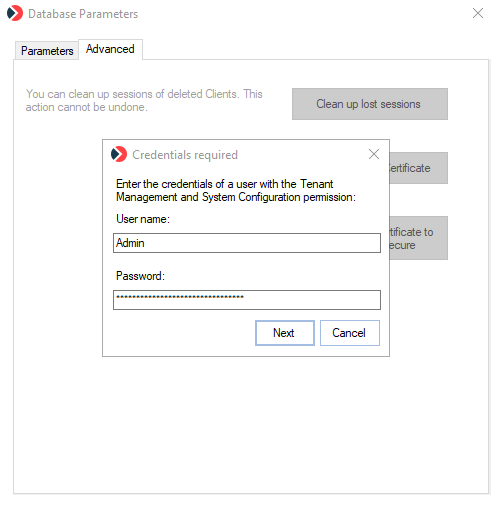
Task: Click the Clean up lost sessions button
Action: [x=370, y=104]
